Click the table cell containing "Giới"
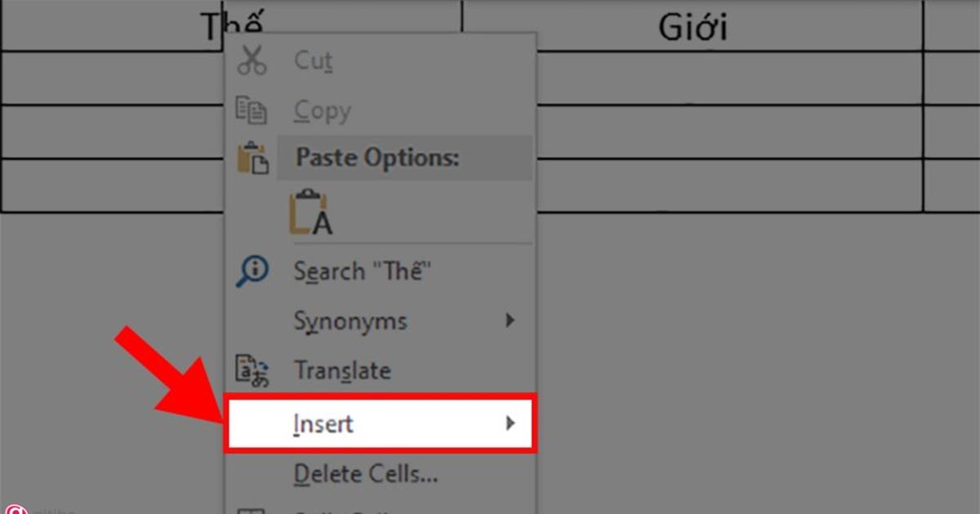 click(x=693, y=27)
